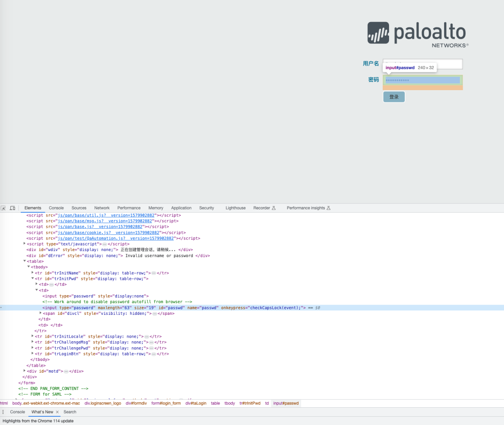Expand the script type text/javascript node
Viewport: 504px width, 425px height.
click(24, 244)
